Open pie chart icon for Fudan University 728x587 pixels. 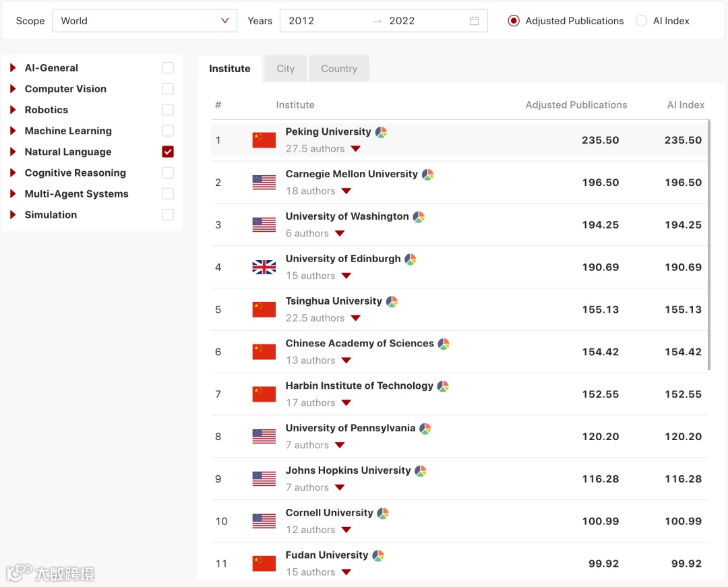tap(378, 555)
